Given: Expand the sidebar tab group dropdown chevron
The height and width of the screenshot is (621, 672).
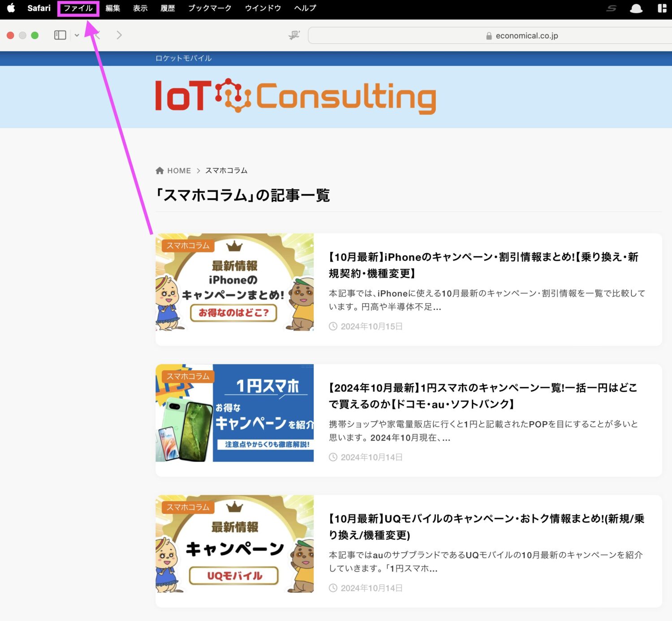Looking at the screenshot, I should coord(77,35).
